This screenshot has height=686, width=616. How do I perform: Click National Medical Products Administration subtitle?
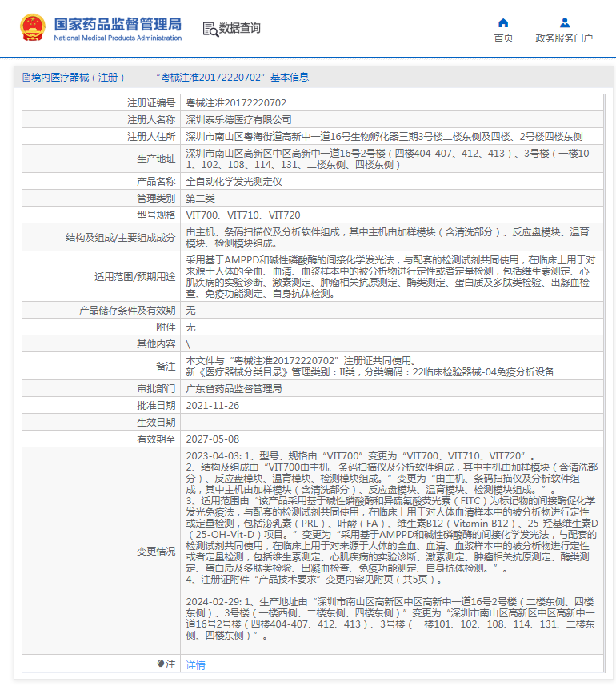(x=118, y=38)
